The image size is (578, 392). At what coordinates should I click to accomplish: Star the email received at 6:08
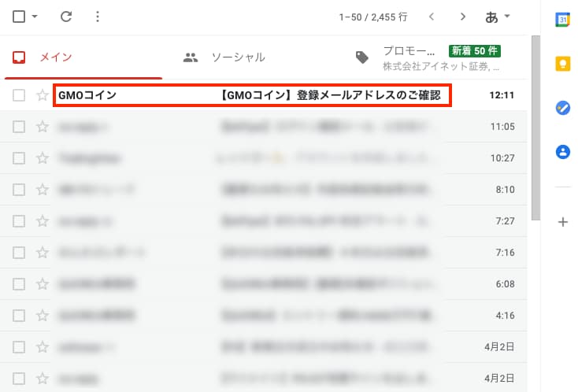(43, 284)
